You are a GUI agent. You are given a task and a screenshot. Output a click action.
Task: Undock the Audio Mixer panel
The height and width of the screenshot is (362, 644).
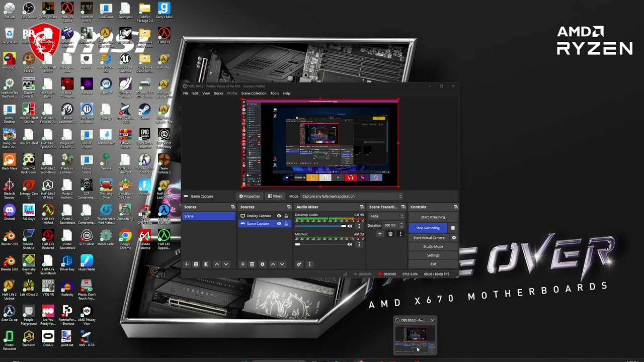coord(362,207)
